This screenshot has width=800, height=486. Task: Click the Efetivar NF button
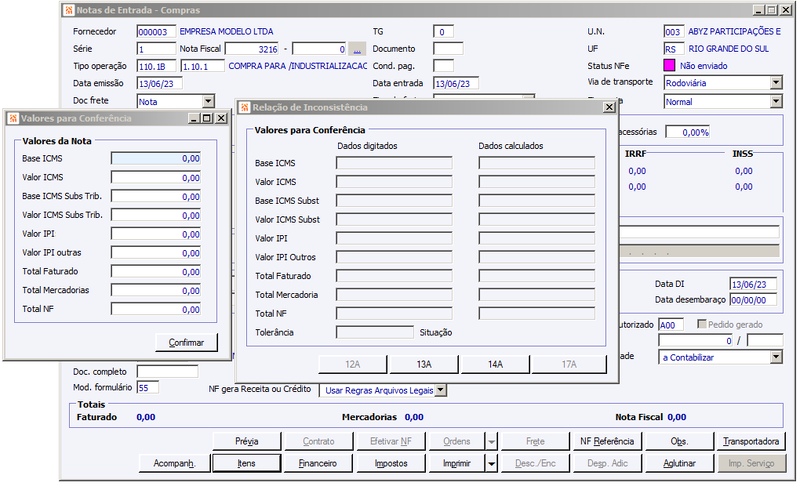click(x=391, y=442)
